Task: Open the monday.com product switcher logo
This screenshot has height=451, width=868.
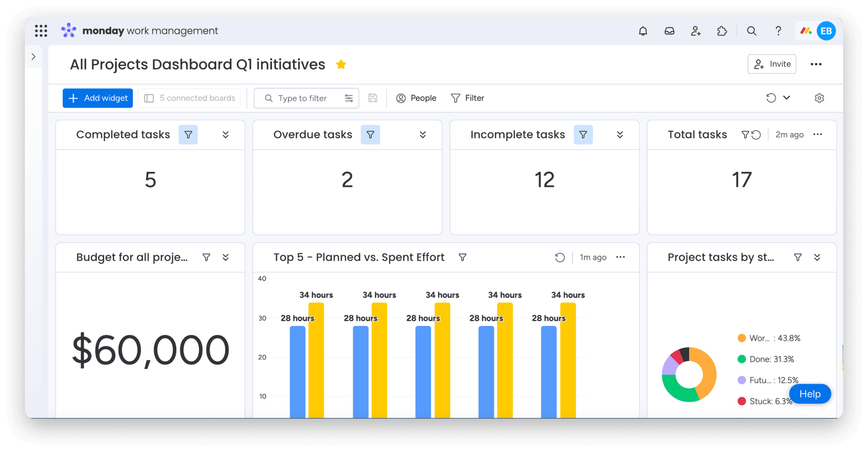Action: pyautogui.click(x=68, y=30)
